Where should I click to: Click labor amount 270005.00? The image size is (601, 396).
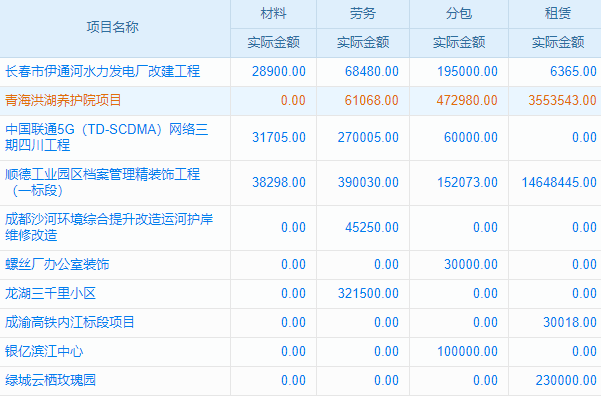tap(368, 137)
